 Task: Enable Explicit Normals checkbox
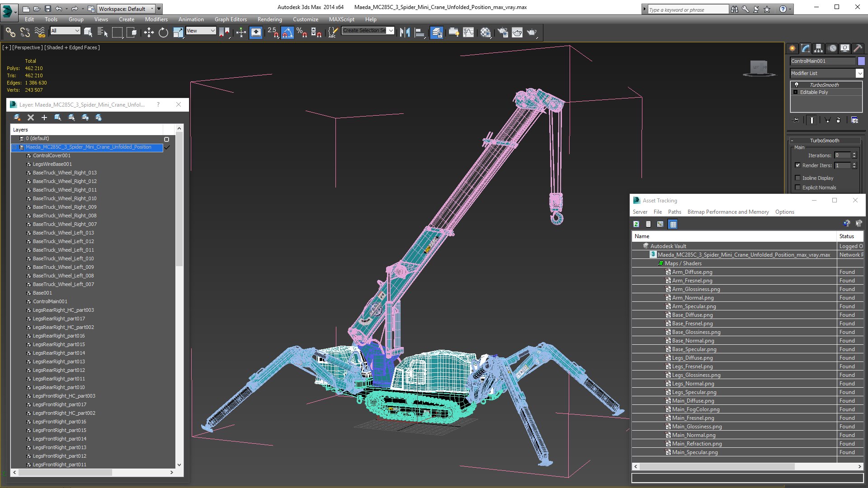coord(797,188)
